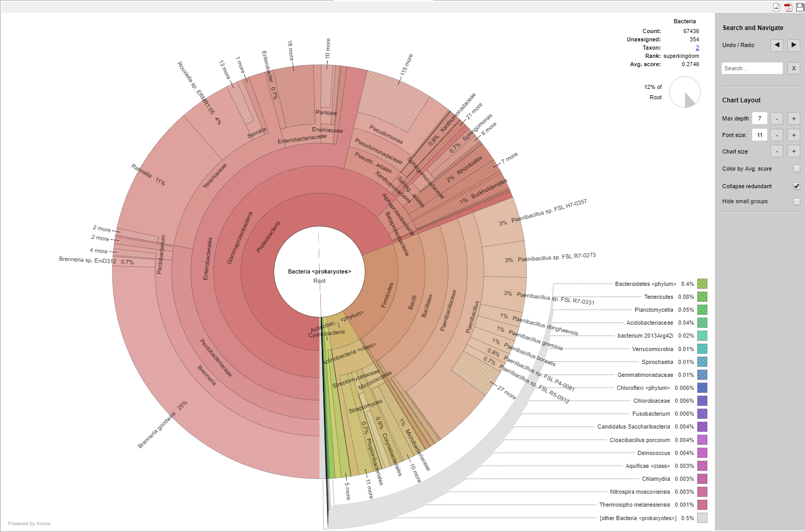Clear the search with X button
Viewport: 805px width, 532px height.
click(x=794, y=68)
